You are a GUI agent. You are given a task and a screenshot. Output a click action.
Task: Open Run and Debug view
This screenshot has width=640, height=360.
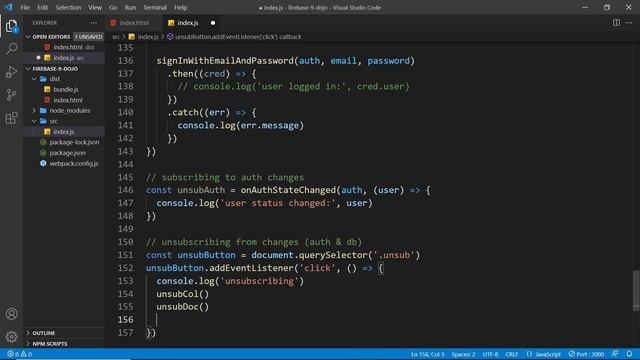11,72
